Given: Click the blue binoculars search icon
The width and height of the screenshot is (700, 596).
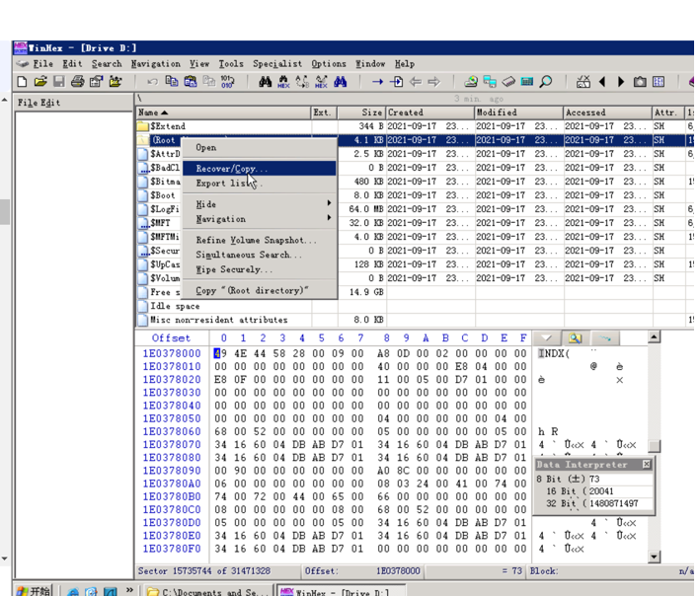Looking at the screenshot, I should (341, 82).
